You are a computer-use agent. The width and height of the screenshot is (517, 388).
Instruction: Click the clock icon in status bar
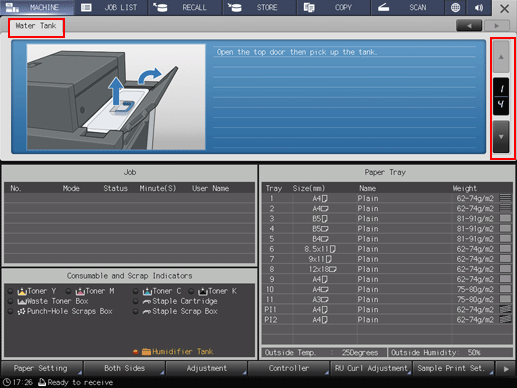(x=7, y=382)
